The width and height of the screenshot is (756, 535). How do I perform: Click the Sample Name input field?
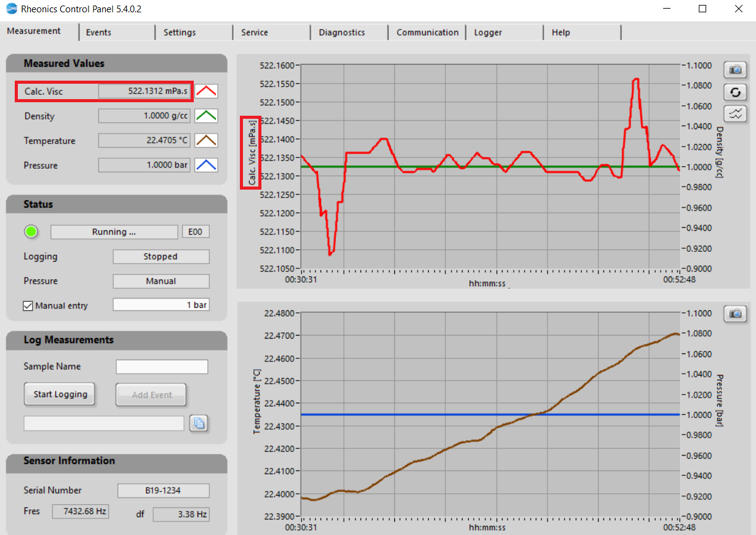[x=162, y=367]
